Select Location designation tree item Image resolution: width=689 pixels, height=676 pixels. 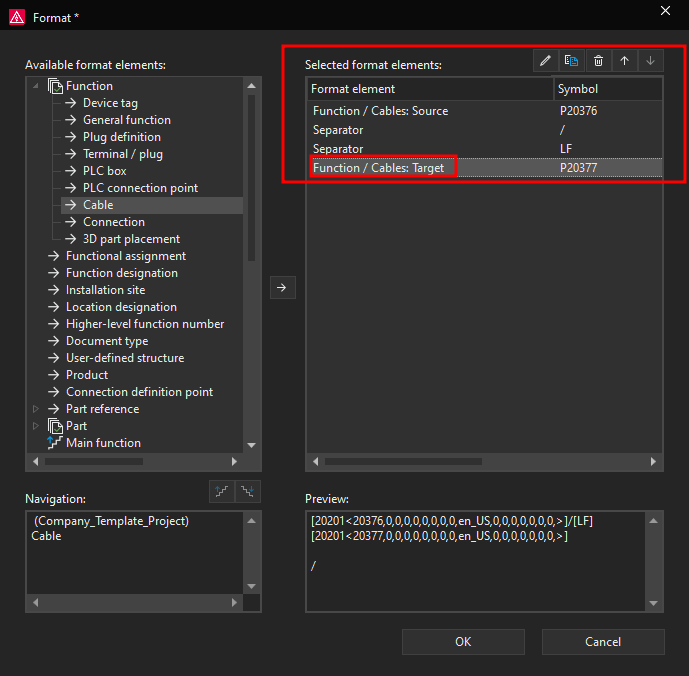tap(121, 307)
